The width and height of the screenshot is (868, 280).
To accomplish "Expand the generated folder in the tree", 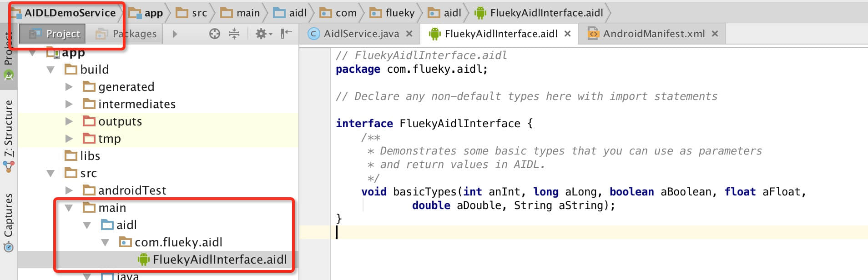I will point(69,87).
